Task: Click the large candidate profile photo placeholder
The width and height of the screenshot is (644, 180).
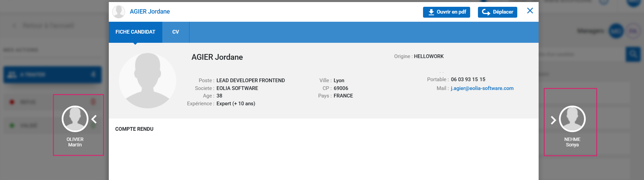Action: [x=147, y=80]
